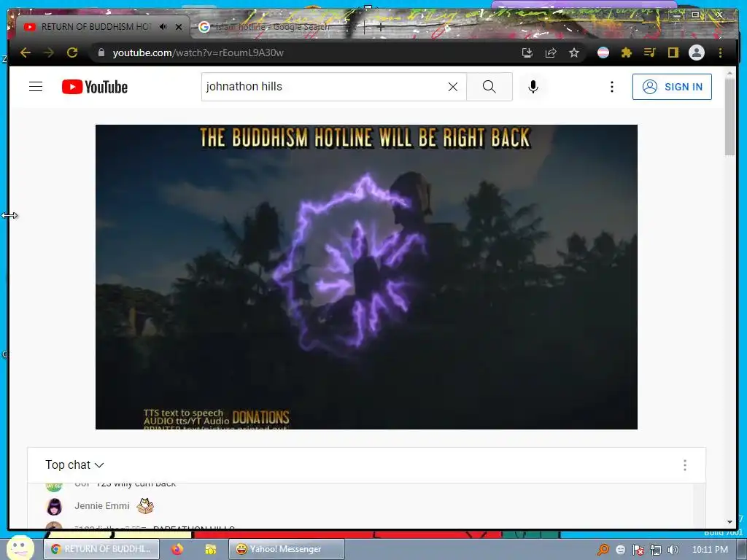
Task: Open the striped flag extension icon
Action: click(x=603, y=52)
